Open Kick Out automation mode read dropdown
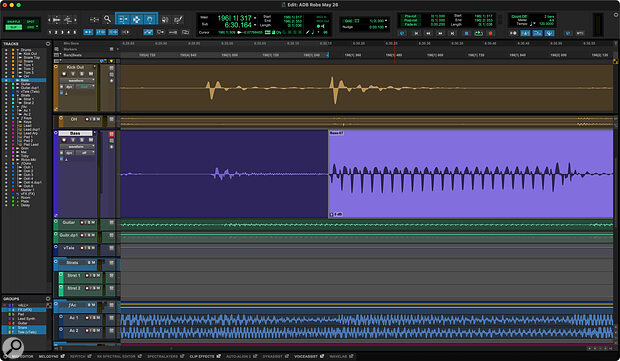Viewport: 620px width, 361px height. (x=85, y=87)
